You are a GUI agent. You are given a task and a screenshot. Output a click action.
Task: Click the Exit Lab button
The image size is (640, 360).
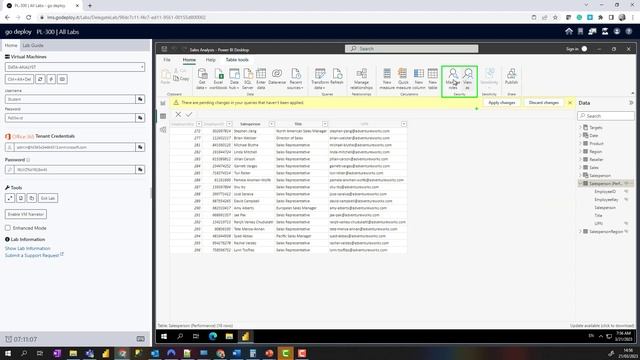tap(48, 198)
